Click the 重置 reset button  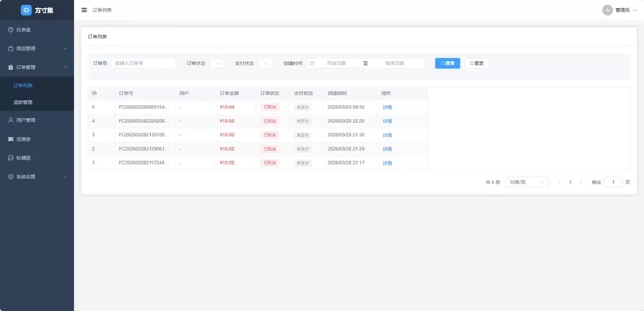pyautogui.click(x=476, y=64)
